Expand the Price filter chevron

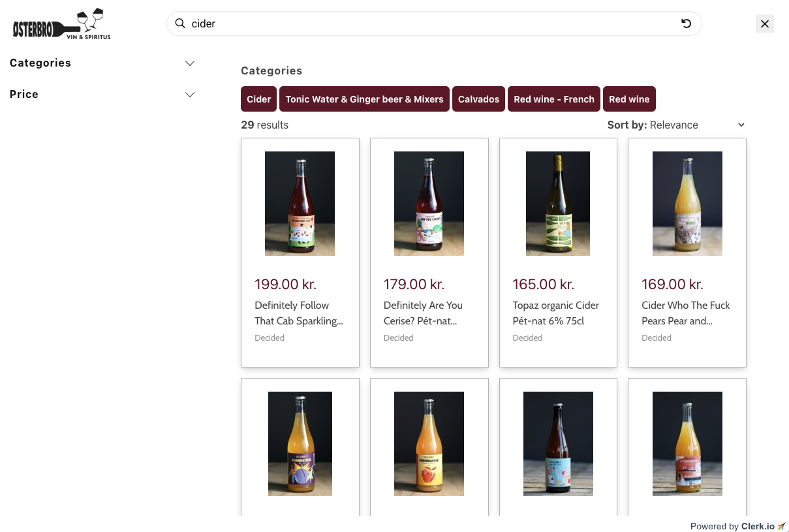(x=190, y=95)
